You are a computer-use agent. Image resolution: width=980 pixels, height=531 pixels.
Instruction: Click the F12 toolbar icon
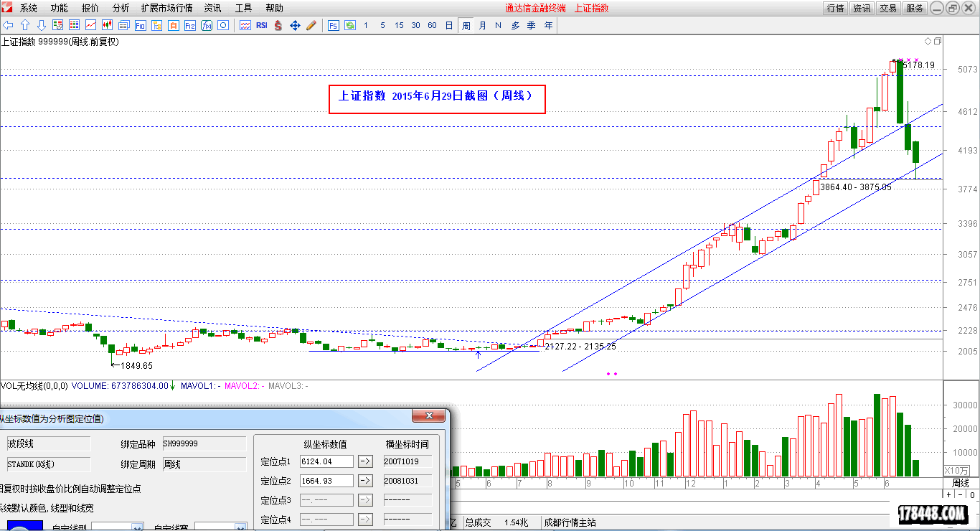189,25
